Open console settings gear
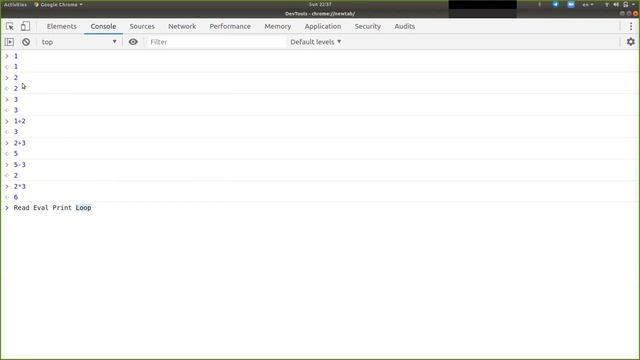 click(631, 42)
